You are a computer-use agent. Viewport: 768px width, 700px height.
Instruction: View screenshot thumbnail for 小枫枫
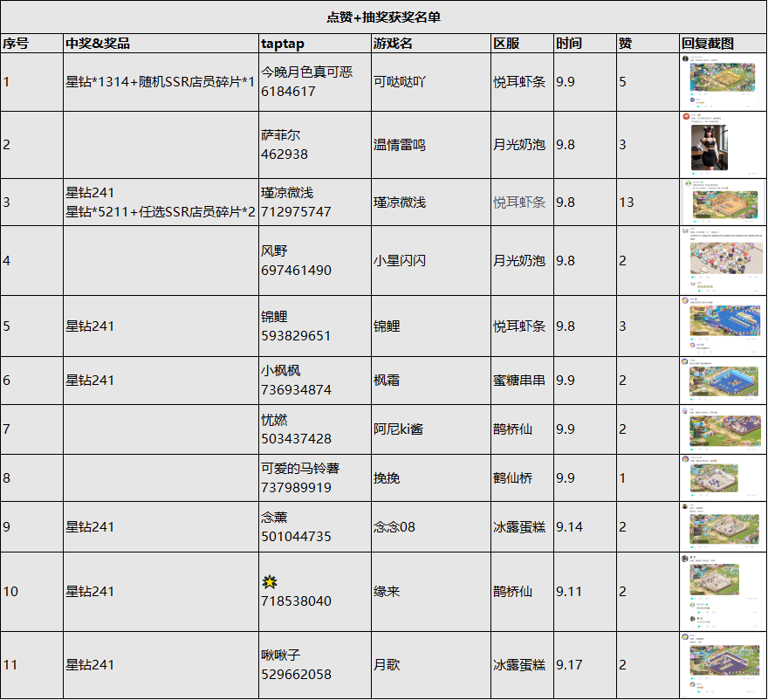pyautogui.click(x=722, y=381)
